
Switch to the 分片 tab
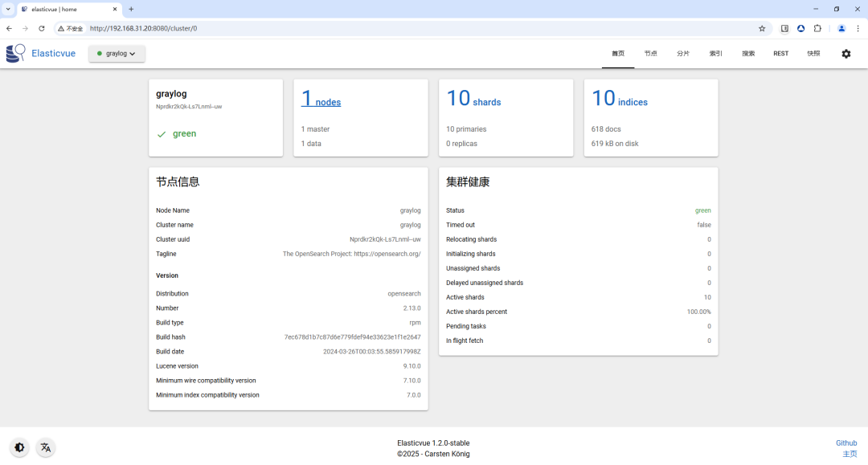683,54
